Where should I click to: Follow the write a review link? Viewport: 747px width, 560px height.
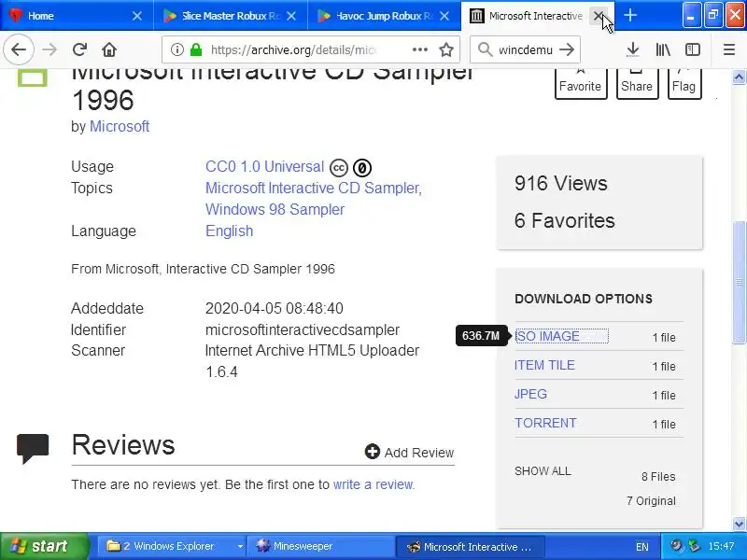373,484
